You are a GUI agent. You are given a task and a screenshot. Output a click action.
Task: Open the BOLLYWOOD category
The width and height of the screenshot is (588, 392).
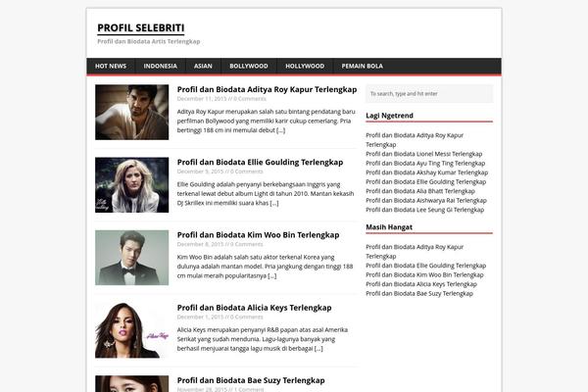tap(249, 66)
